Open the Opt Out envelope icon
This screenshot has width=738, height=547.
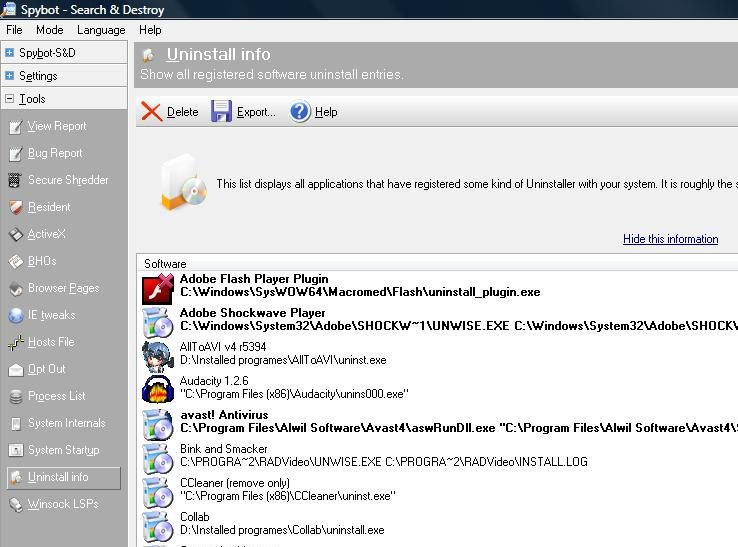[15, 370]
